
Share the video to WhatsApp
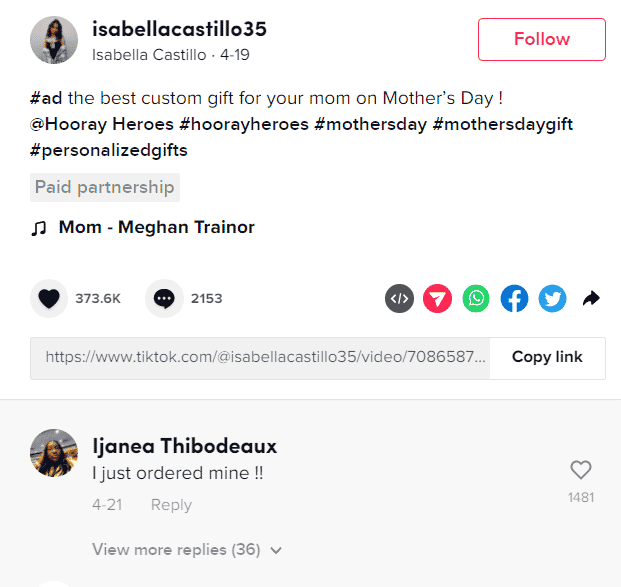pyautogui.click(x=476, y=298)
